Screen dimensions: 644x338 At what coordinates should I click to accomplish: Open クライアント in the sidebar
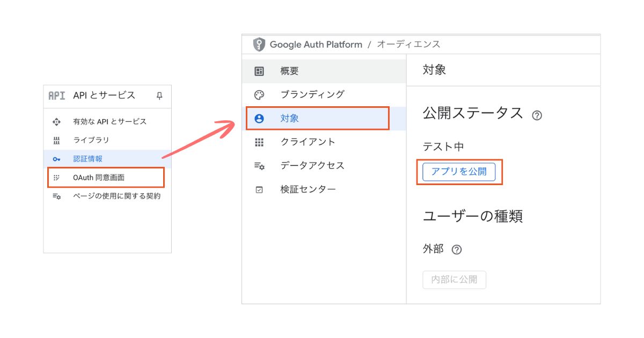pos(308,142)
